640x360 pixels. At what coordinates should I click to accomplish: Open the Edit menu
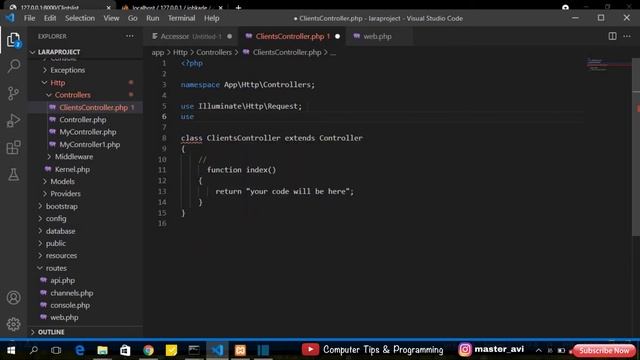coord(50,18)
